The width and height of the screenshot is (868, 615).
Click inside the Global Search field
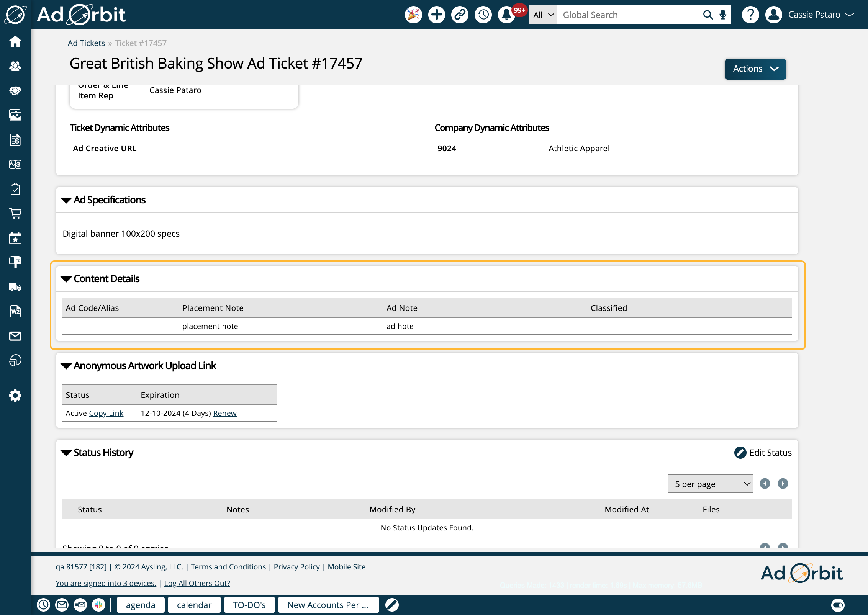628,15
